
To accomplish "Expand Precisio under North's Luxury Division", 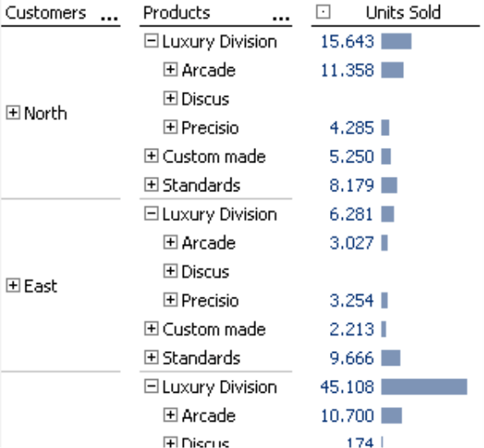I will [x=170, y=128].
